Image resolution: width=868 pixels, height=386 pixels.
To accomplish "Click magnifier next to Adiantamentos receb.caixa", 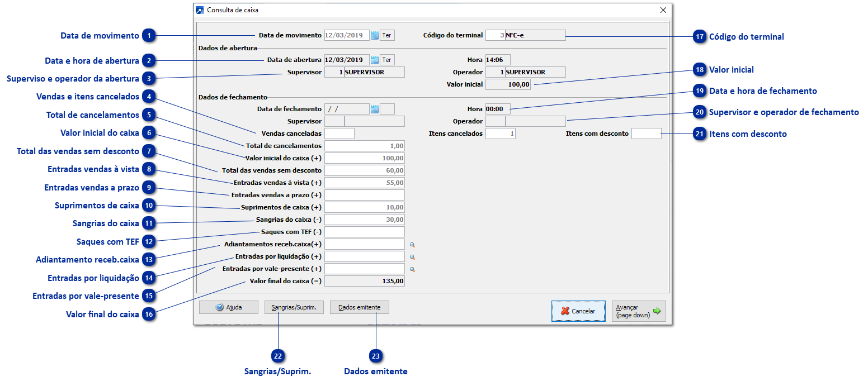I will pyautogui.click(x=412, y=245).
